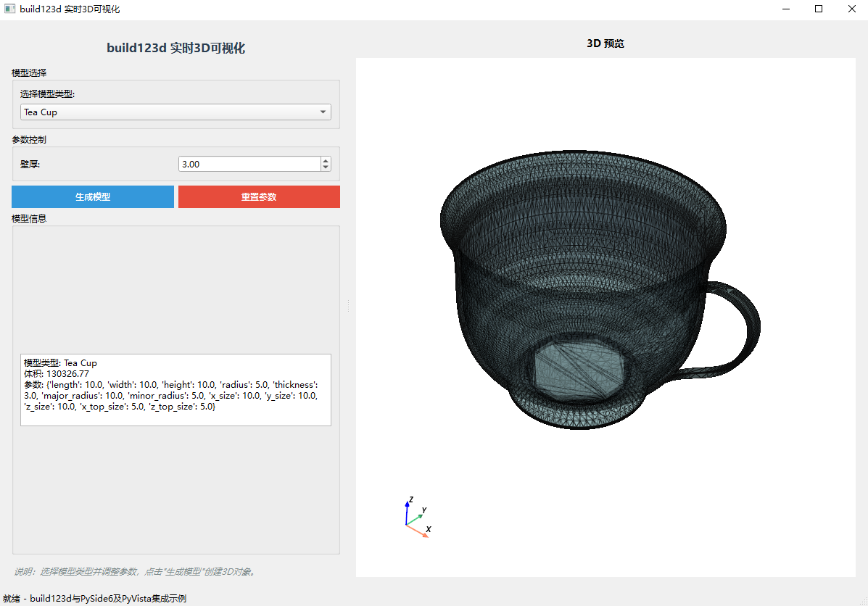Decrease 壁厚 value with the down stepper
The width and height of the screenshot is (868, 606).
(326, 167)
